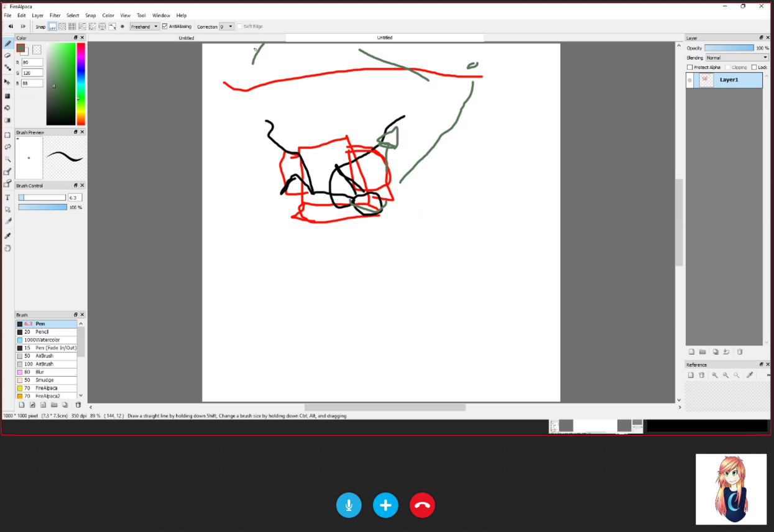
Task: Float the Brush Control panel
Action: point(76,185)
